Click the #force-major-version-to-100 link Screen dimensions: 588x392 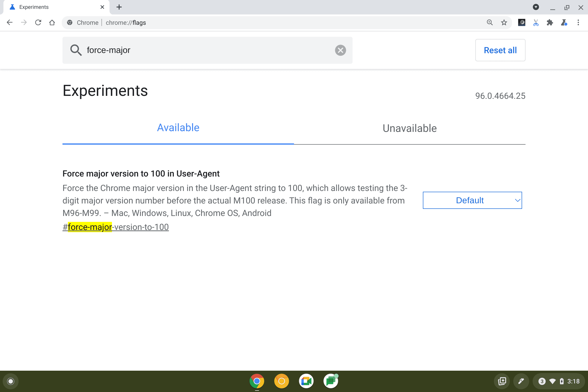pos(115,227)
